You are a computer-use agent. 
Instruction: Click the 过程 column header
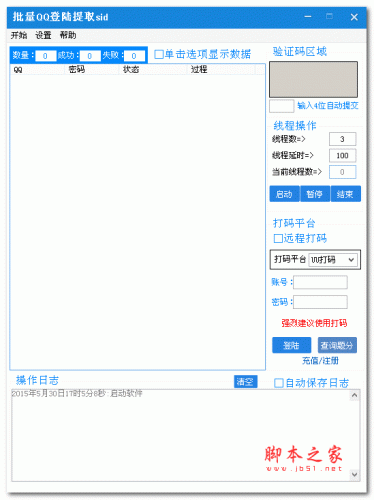[221, 69]
